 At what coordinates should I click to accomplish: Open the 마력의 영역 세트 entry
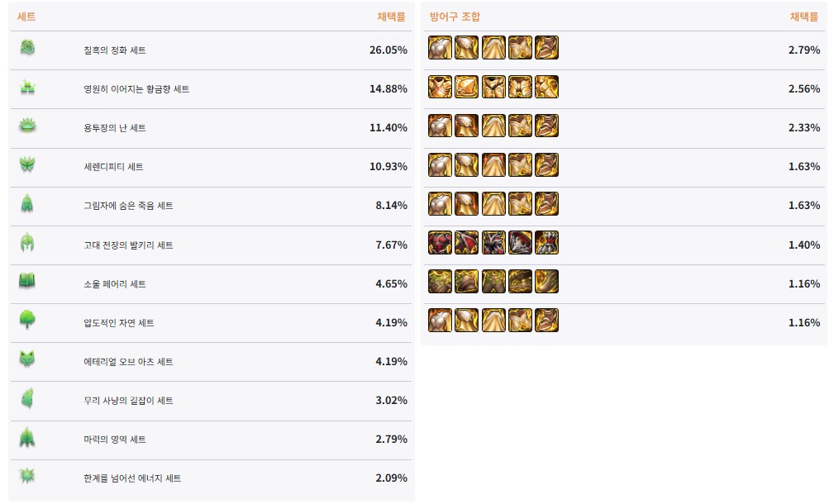[121, 440]
